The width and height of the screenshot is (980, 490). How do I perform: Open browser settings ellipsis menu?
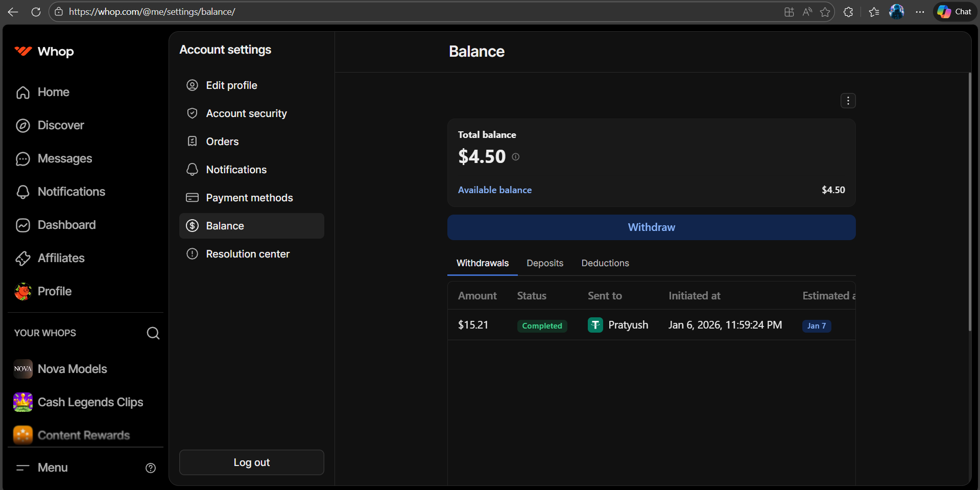tap(920, 12)
